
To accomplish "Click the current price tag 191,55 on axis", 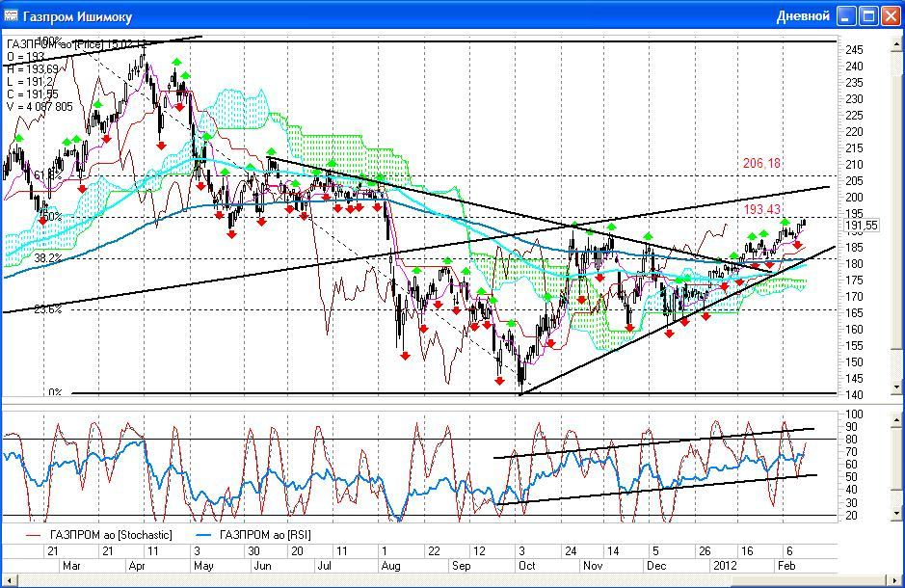I will coord(861,226).
